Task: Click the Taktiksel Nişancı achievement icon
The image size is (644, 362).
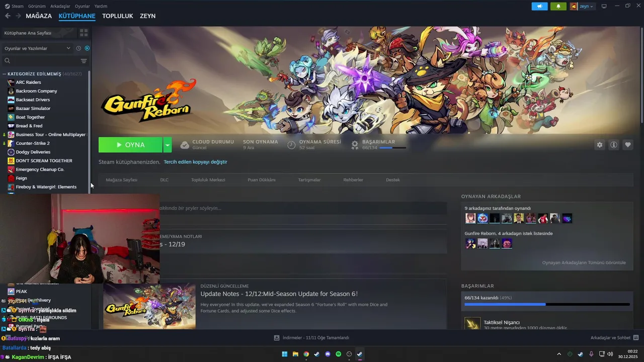Action: [472, 324]
